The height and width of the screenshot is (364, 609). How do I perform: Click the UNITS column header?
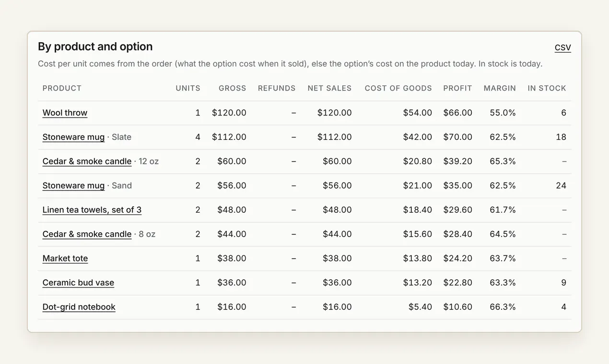pos(188,88)
